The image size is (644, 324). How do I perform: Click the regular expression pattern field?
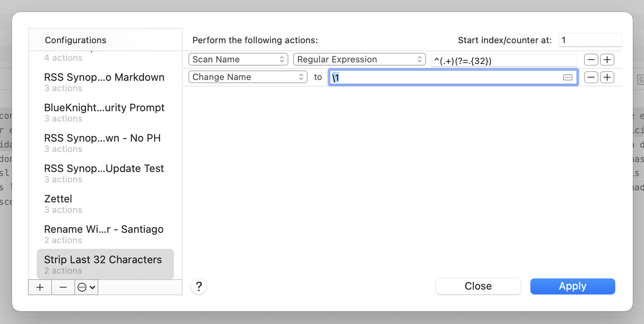pyautogui.click(x=504, y=61)
